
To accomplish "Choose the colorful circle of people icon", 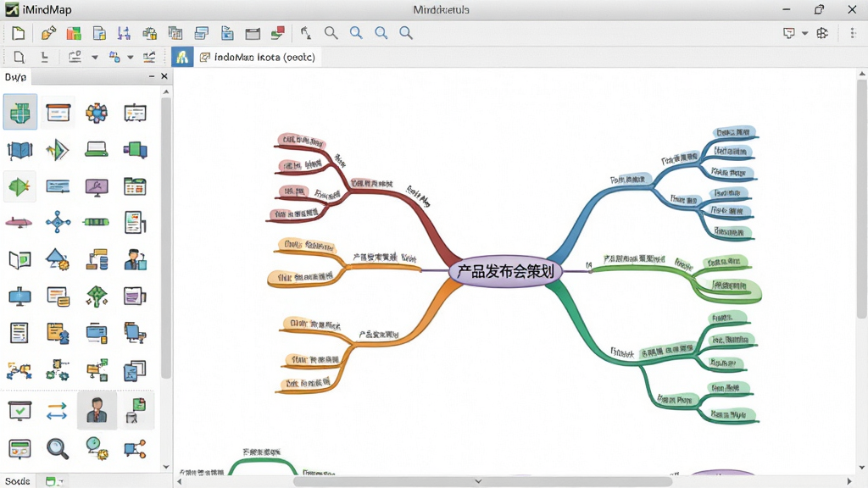I will [97, 113].
